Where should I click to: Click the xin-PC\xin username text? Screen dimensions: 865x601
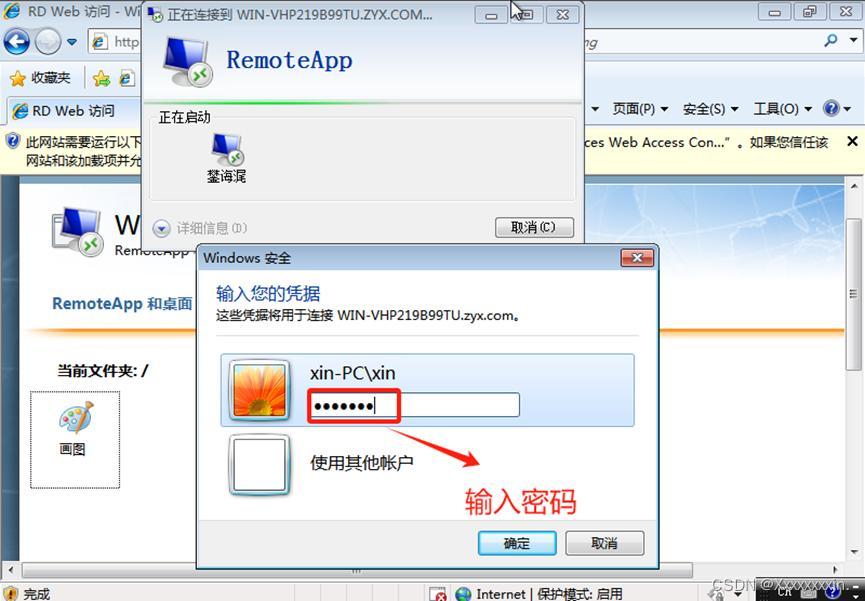pyautogui.click(x=353, y=374)
